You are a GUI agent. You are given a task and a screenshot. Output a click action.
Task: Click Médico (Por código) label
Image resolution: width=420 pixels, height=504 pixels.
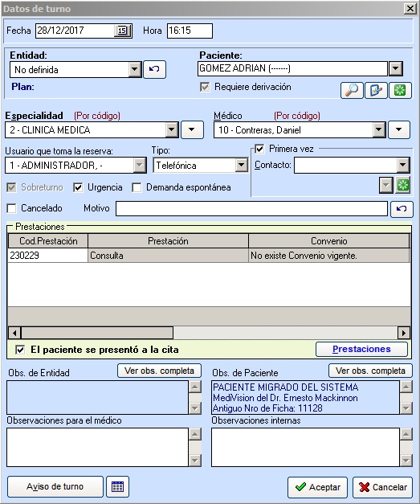tap(297, 116)
